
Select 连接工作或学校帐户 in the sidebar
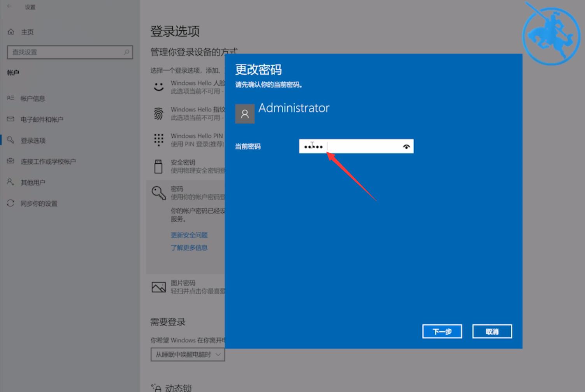pyautogui.click(x=48, y=161)
